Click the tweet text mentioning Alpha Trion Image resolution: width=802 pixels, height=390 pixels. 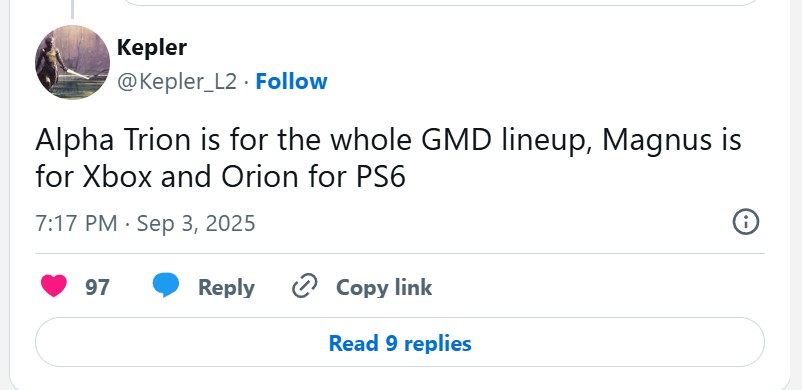click(x=388, y=158)
